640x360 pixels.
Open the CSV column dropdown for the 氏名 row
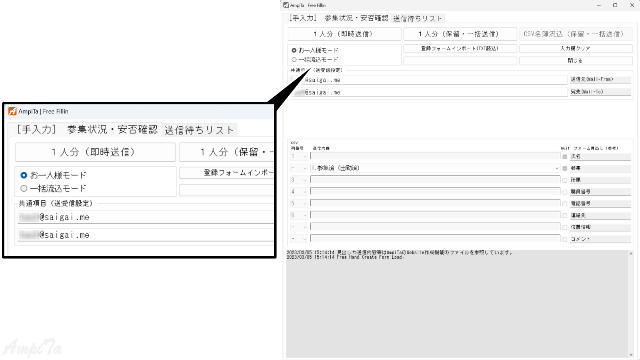(299, 156)
